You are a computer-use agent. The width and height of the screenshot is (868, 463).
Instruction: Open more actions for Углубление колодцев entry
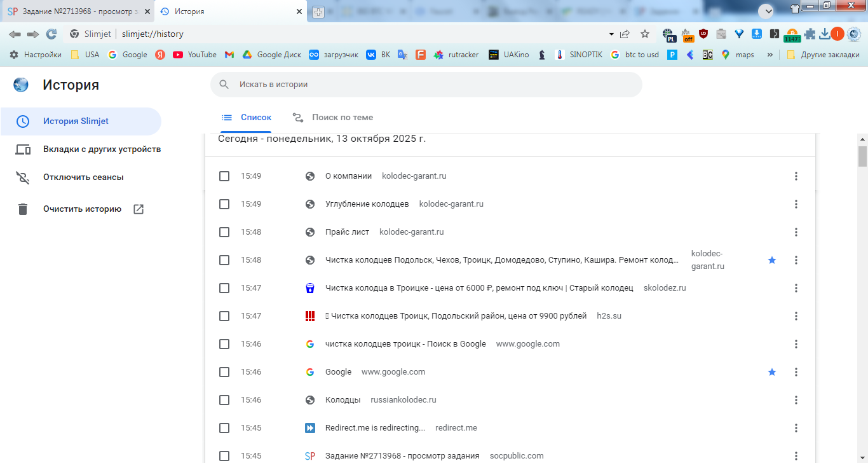coord(796,204)
